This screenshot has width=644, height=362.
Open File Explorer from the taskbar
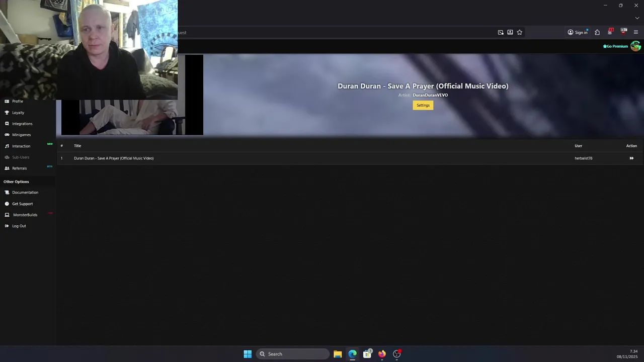(338, 354)
